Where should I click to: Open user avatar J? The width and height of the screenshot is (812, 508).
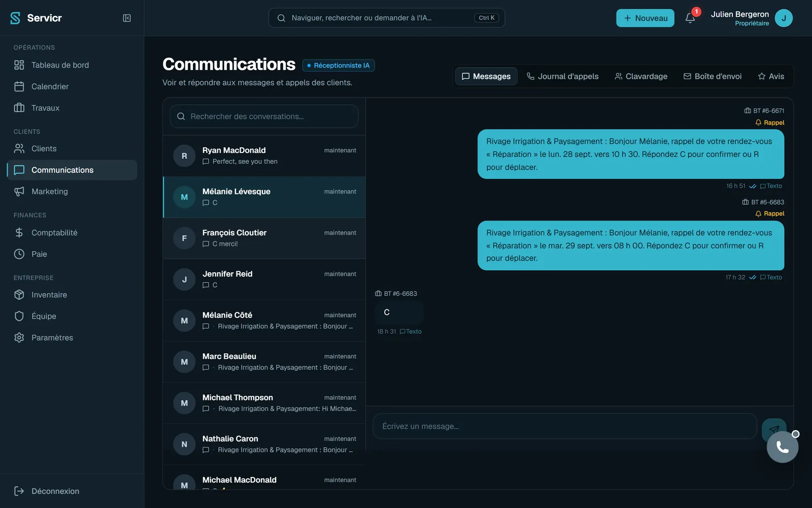(x=784, y=18)
